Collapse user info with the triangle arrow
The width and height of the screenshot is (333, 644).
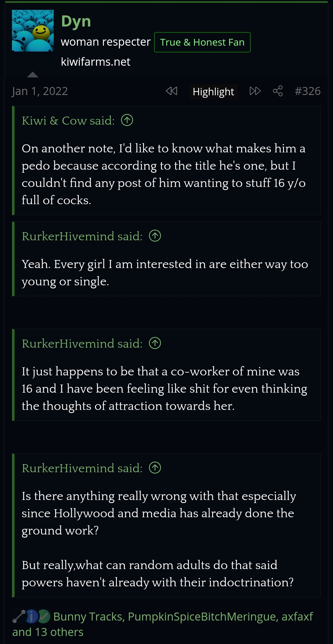pyautogui.click(x=33, y=75)
